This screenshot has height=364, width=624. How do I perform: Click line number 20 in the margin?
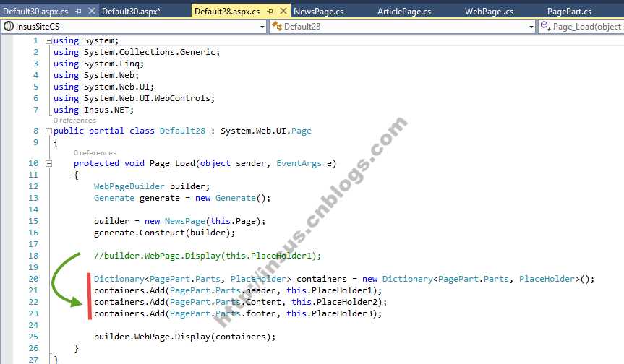pos(33,279)
